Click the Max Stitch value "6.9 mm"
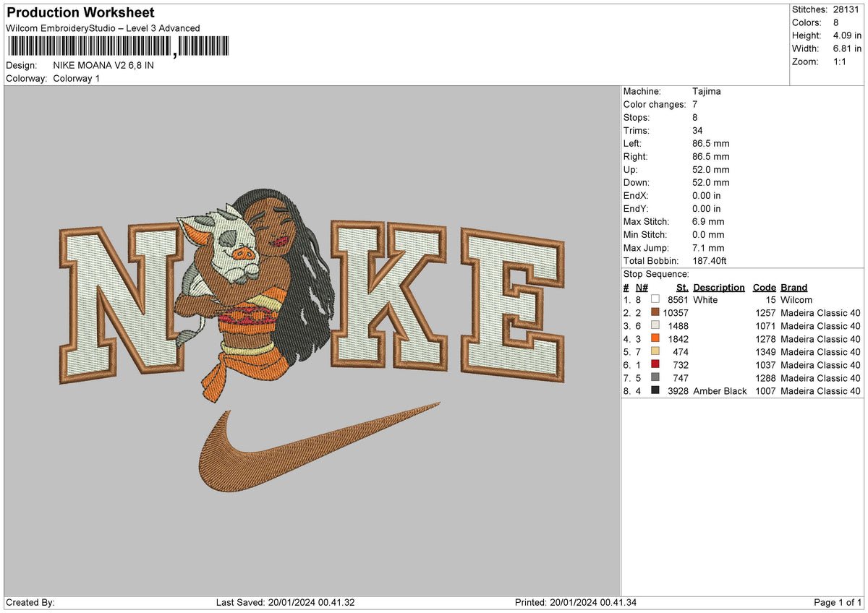Viewport: 868px width, 613px height. click(x=708, y=221)
